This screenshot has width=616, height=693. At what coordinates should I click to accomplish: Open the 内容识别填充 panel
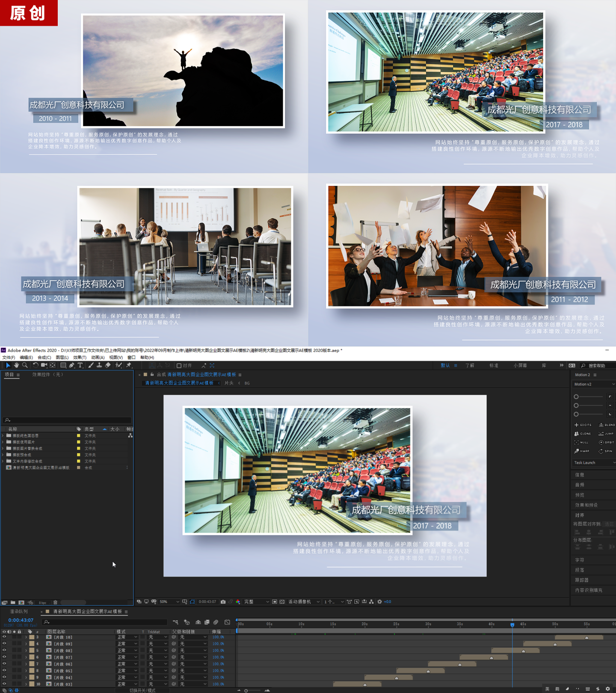tap(589, 590)
